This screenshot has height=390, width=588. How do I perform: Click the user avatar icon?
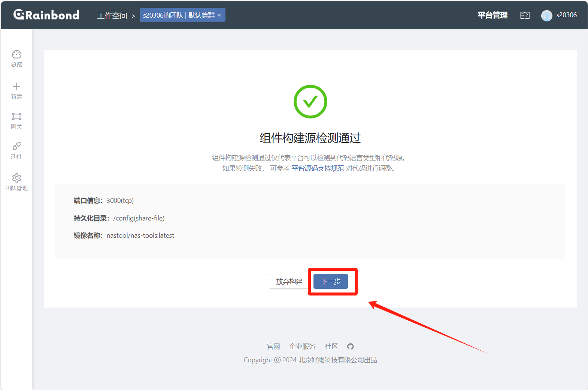546,15
